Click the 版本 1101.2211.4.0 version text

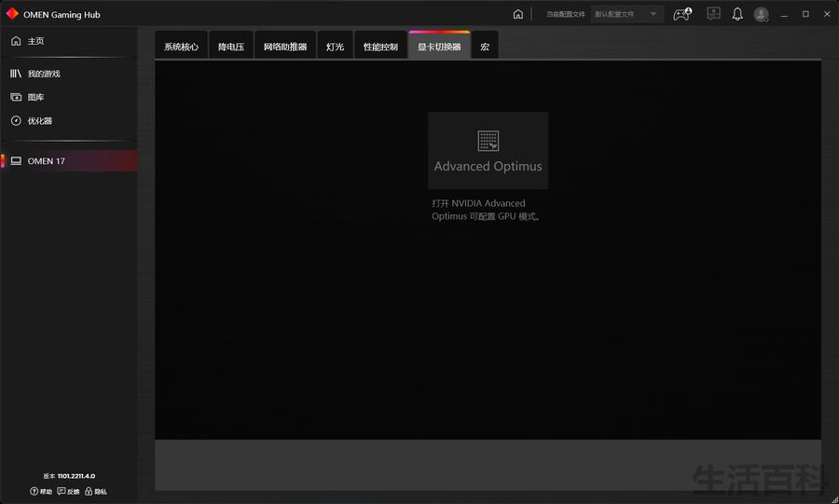[x=69, y=476]
